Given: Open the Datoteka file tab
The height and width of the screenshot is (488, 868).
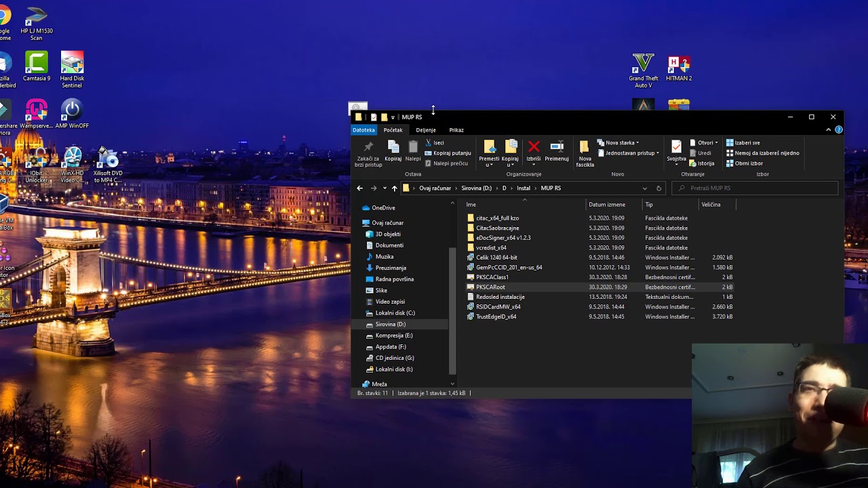Looking at the screenshot, I should click(x=363, y=130).
